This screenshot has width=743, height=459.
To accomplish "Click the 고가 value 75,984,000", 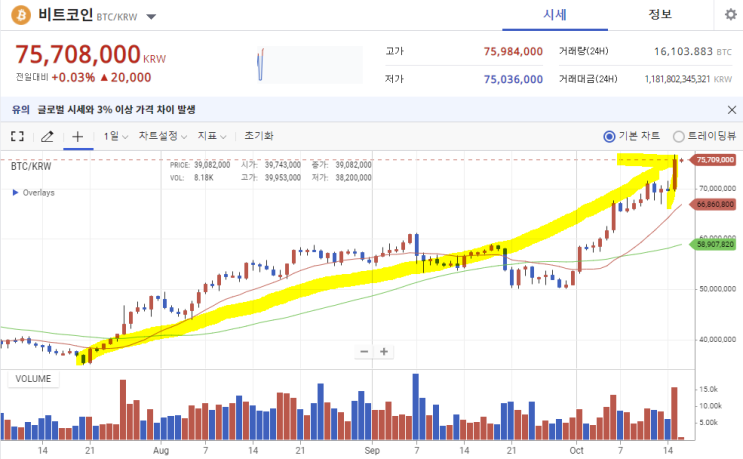I will point(513,51).
